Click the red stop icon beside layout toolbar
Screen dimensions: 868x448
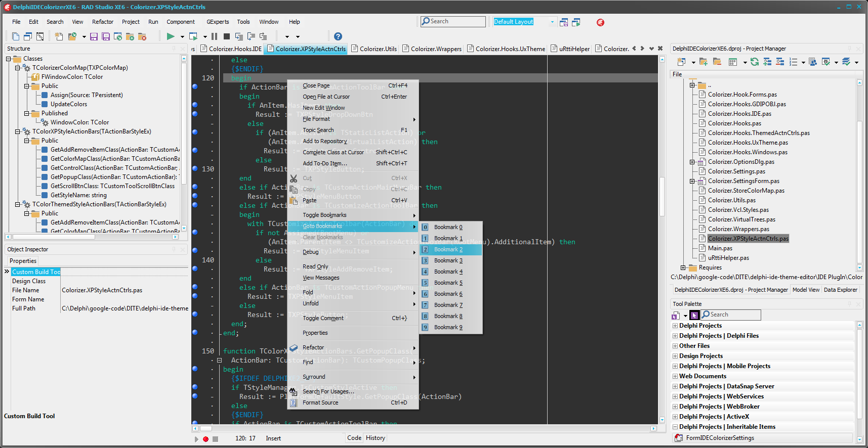point(600,22)
